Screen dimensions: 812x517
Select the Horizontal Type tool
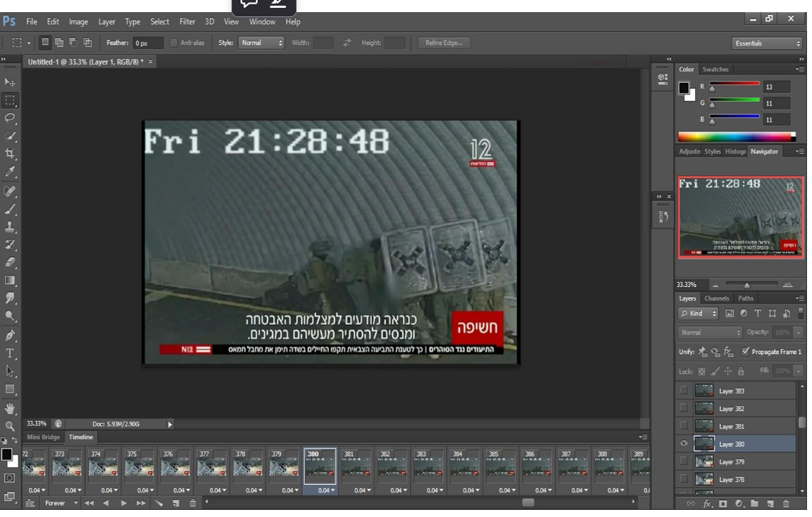click(10, 353)
